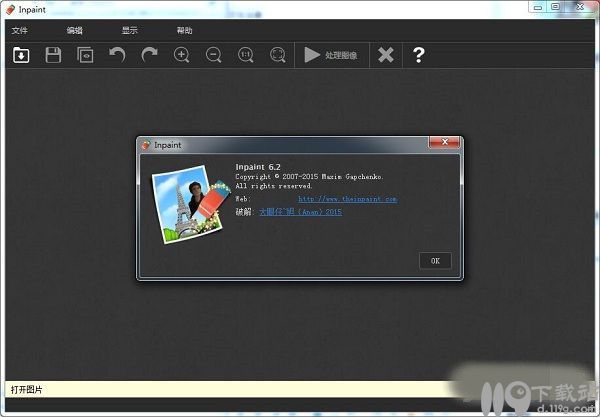Click the 破解 author link
This screenshot has height=417, width=600.
tap(301, 212)
